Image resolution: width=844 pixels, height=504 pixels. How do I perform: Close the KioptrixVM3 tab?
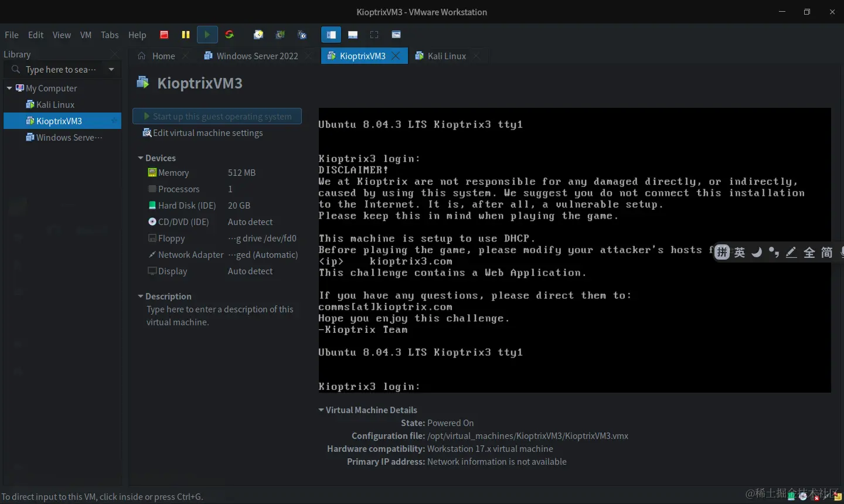[x=396, y=56]
